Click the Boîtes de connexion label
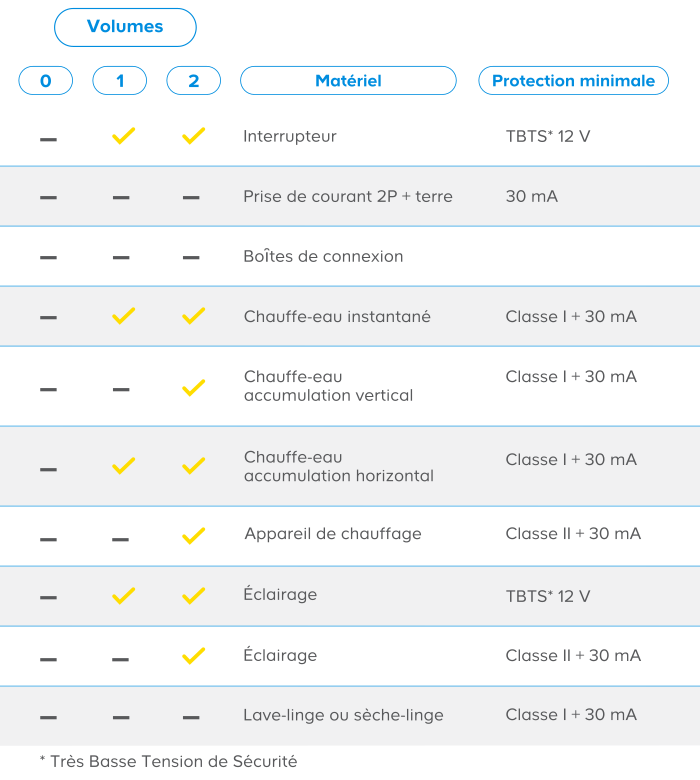The width and height of the screenshot is (700, 780). point(323,256)
